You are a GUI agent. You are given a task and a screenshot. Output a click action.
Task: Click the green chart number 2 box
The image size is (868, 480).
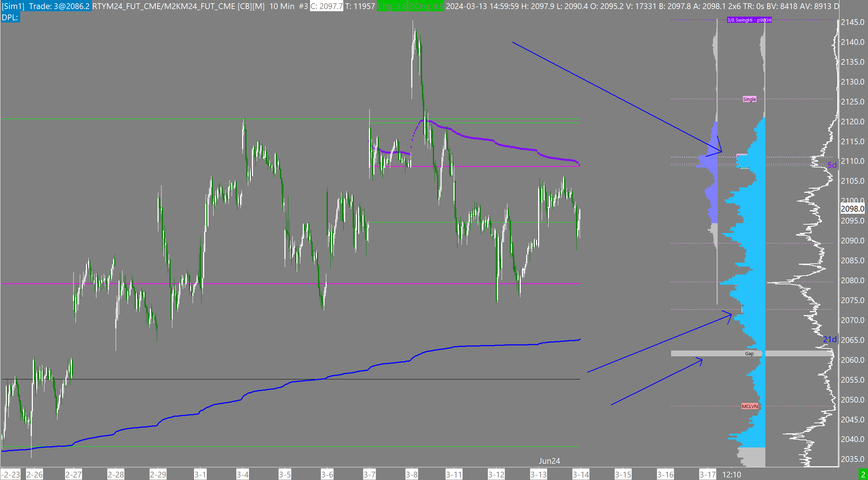[x=863, y=475]
